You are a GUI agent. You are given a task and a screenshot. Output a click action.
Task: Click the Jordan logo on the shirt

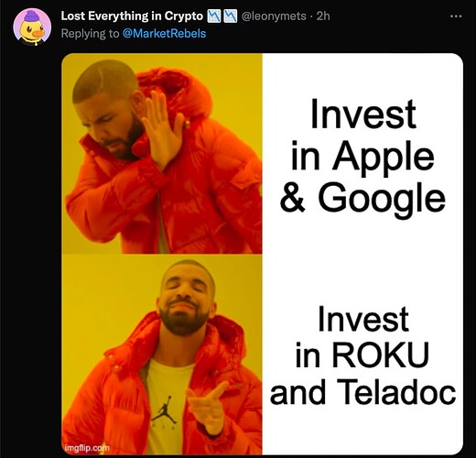pyautogui.click(x=165, y=409)
